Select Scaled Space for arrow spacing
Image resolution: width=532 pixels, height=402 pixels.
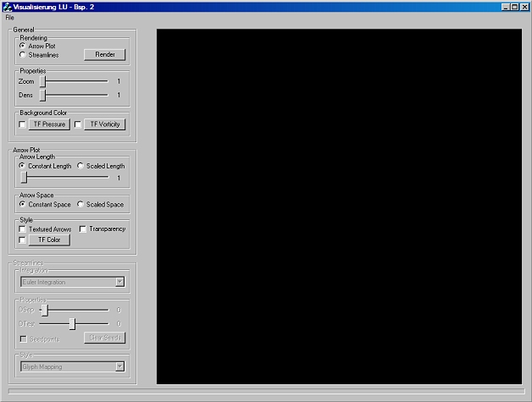80,204
